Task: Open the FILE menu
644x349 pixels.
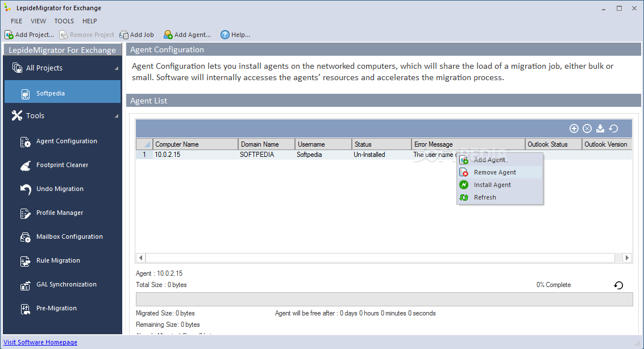Action: (16, 21)
